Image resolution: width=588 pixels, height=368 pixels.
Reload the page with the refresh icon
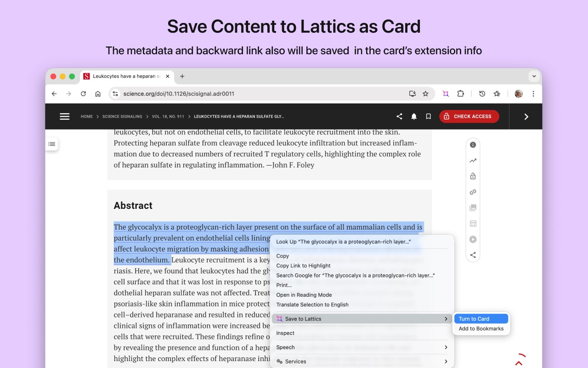(x=83, y=94)
